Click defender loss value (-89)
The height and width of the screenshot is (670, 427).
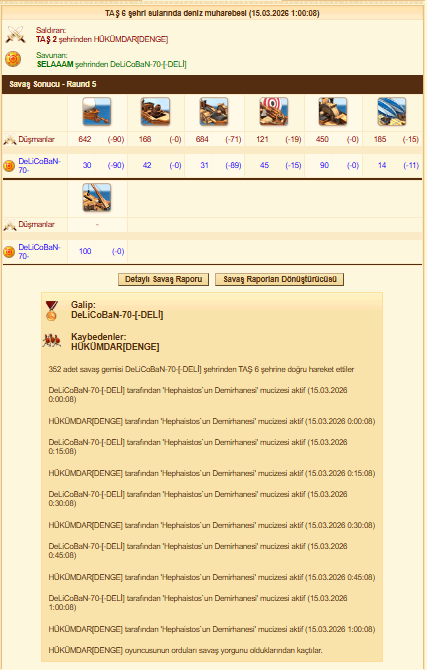tap(233, 165)
